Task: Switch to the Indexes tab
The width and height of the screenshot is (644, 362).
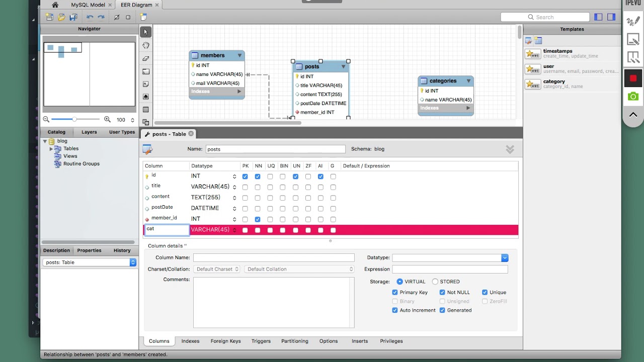Action: pos(190,341)
